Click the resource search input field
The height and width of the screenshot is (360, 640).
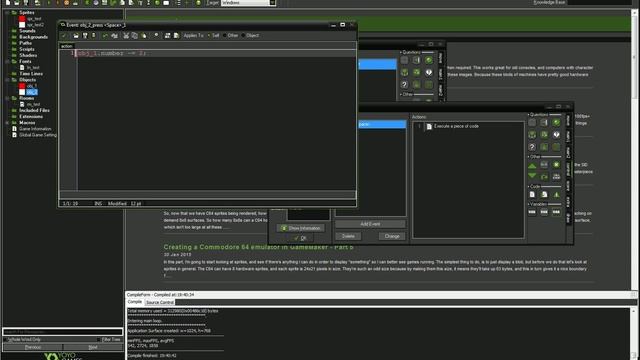[x=62, y=332]
